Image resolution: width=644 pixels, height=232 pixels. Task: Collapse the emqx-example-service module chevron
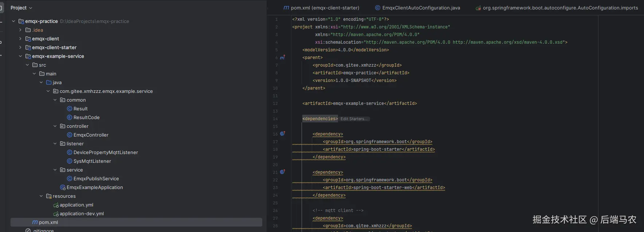click(20, 56)
